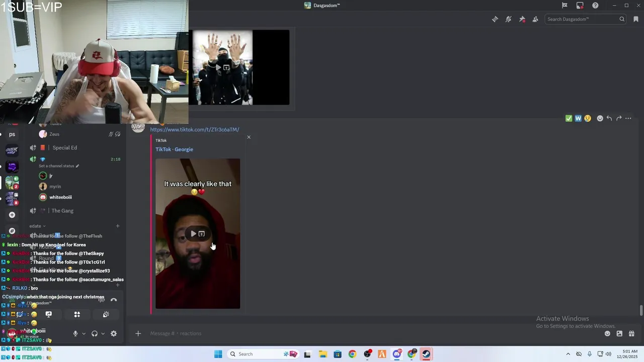The image size is (644, 362).
Task: Collapse the edate category
Action: [38, 226]
